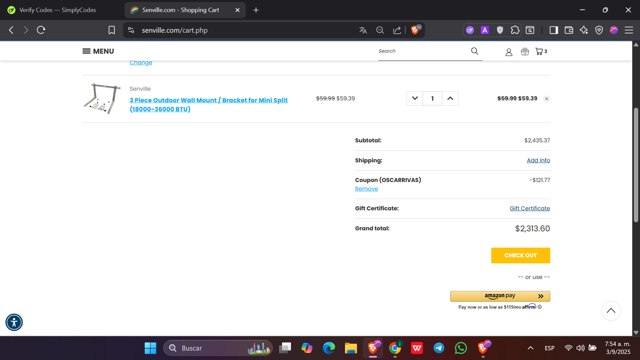The width and height of the screenshot is (640, 360).
Task: Remove the OSCARRIVAS coupon
Action: tap(366, 189)
